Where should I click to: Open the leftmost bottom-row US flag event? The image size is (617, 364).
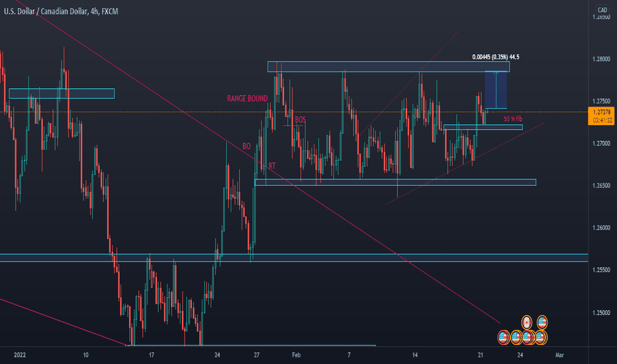coord(503,338)
